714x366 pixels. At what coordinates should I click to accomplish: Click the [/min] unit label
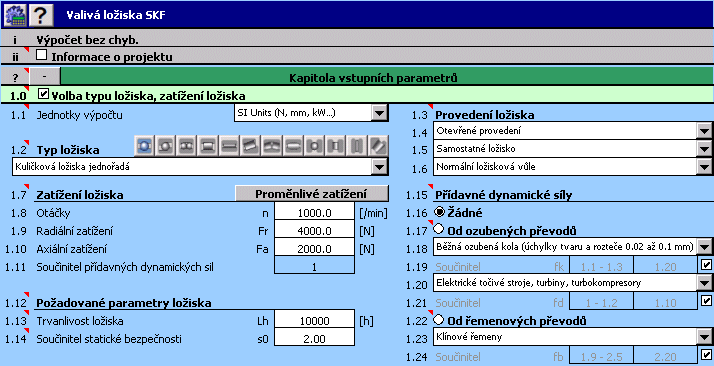(x=373, y=213)
